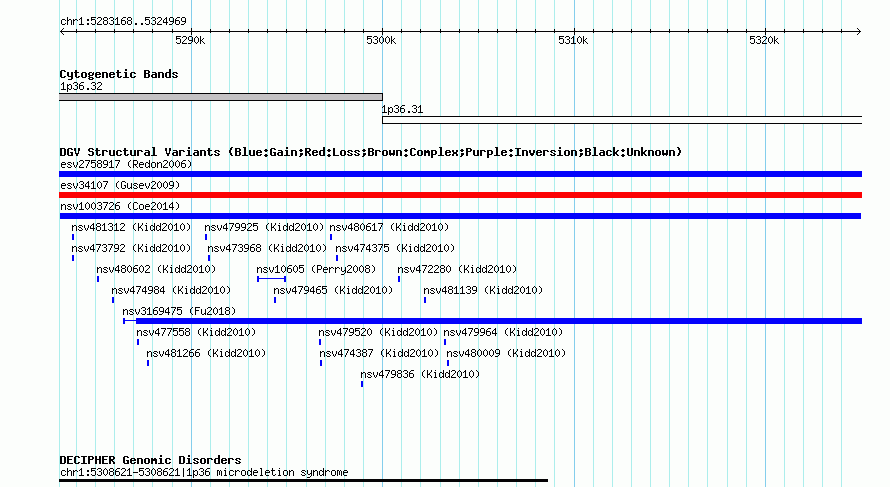
Task: Click the 5320k ruler tick label
Action: point(764,40)
